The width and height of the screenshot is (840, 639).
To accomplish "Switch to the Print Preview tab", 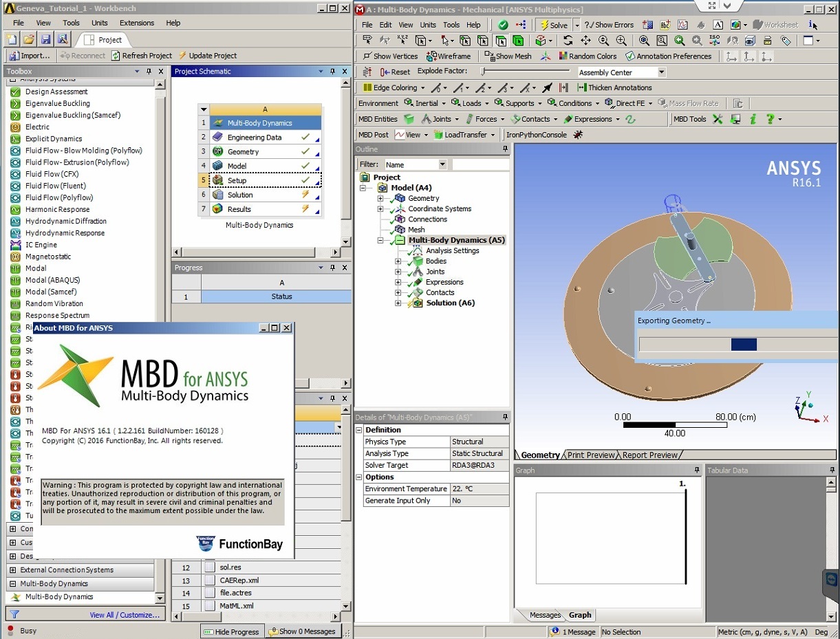I will pyautogui.click(x=592, y=455).
